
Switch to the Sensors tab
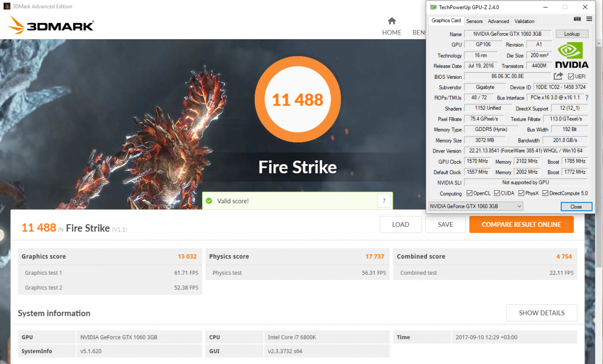click(474, 21)
